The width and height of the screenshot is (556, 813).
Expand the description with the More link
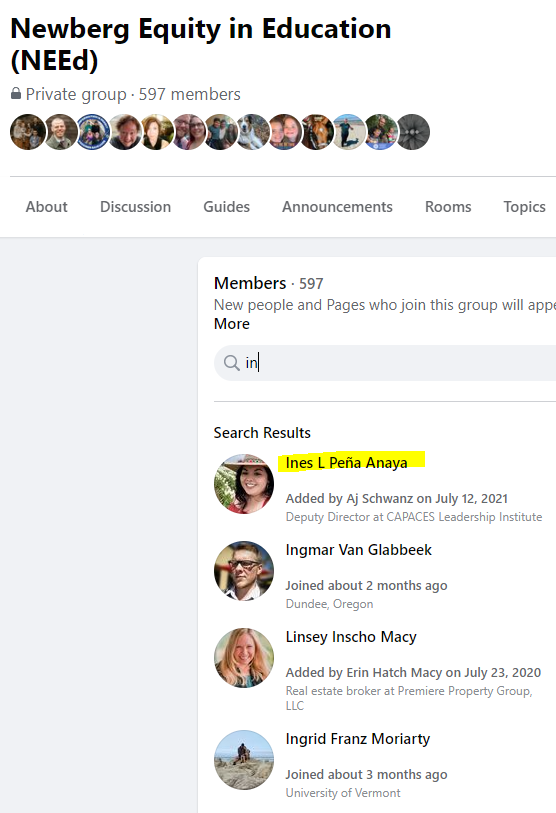232,324
